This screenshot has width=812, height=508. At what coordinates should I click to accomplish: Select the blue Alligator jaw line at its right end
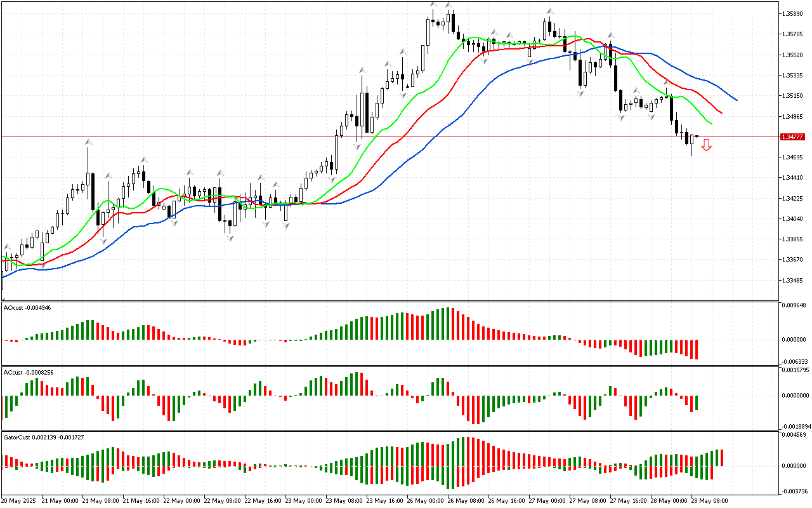pos(735,100)
